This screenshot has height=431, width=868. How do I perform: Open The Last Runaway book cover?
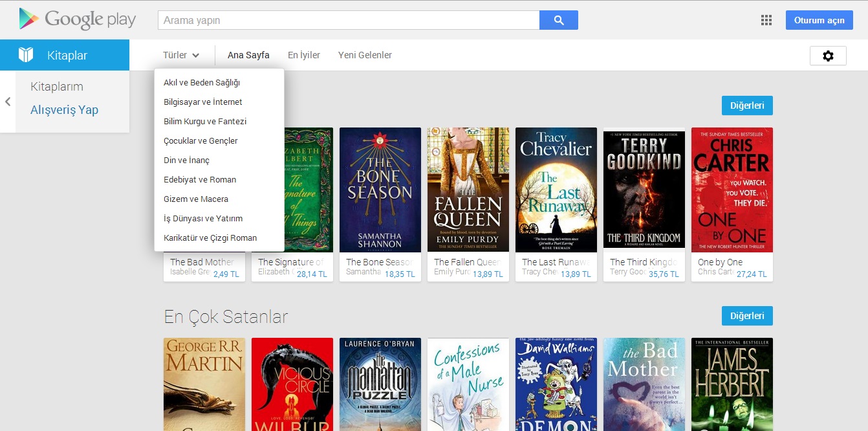click(556, 190)
